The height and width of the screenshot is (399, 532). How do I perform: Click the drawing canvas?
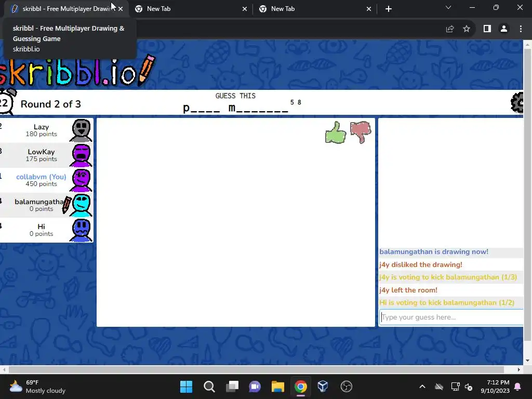pyautogui.click(x=236, y=222)
